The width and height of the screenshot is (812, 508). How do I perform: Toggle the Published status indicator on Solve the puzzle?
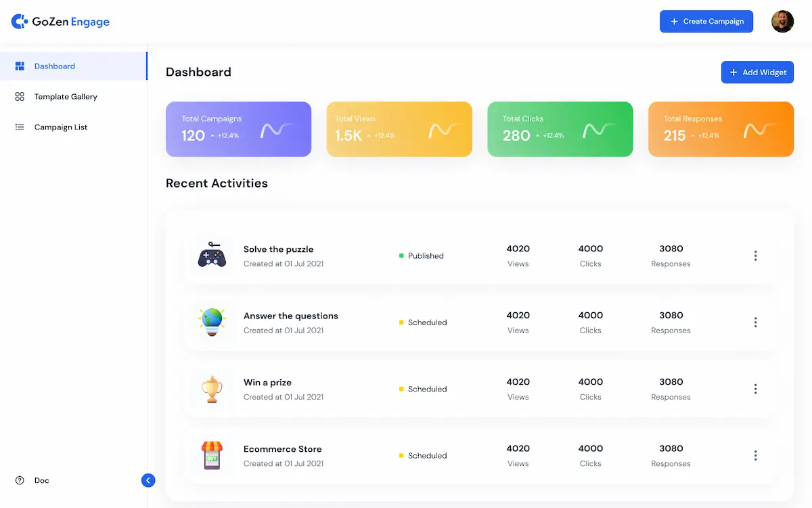tap(402, 255)
